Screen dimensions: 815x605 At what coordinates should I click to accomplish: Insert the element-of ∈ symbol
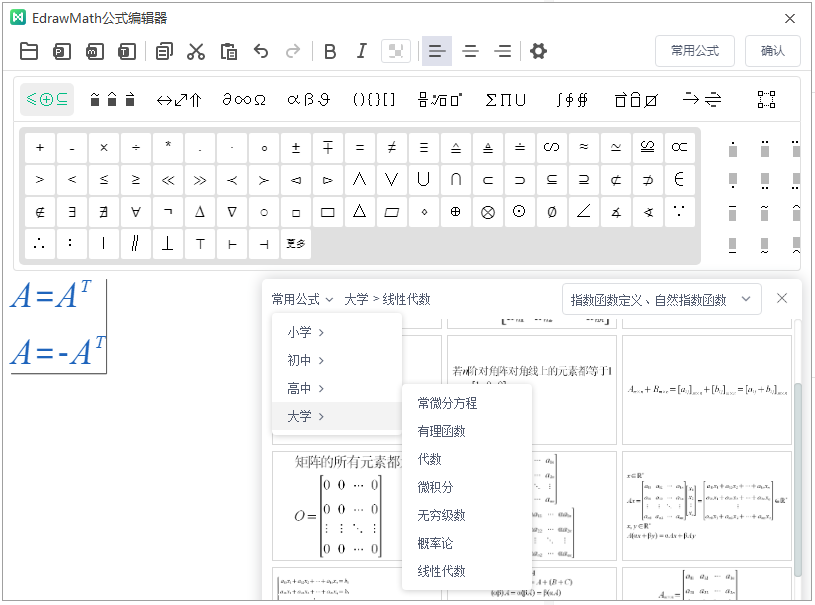point(679,180)
